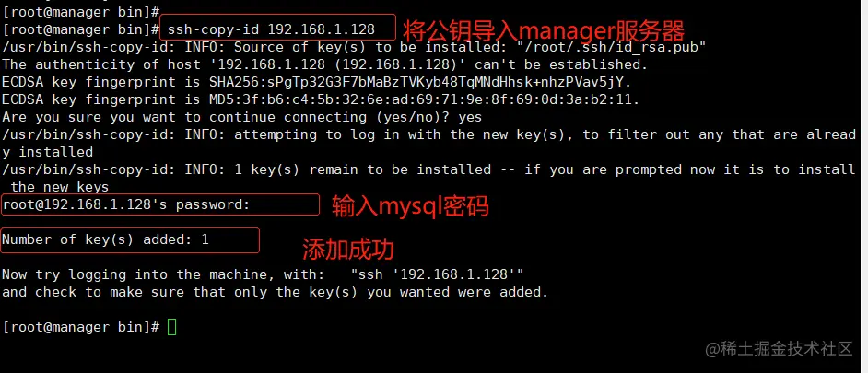The image size is (868, 373).
Task: Click the red annotation 添加成功
Action: coord(347,249)
